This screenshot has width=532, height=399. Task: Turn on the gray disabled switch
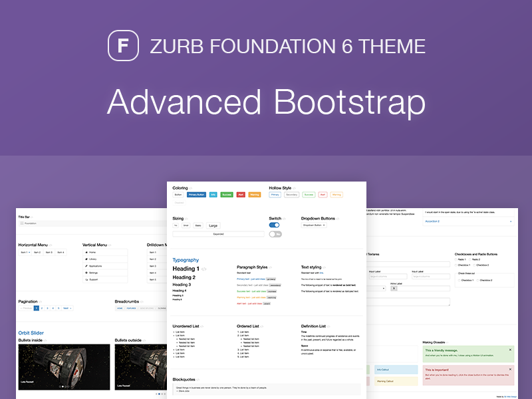click(275, 234)
